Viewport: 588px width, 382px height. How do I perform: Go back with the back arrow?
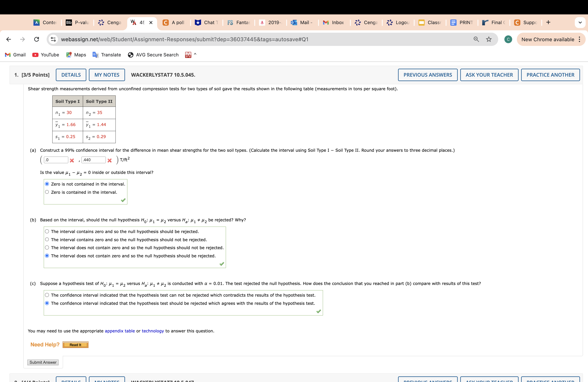[9, 39]
